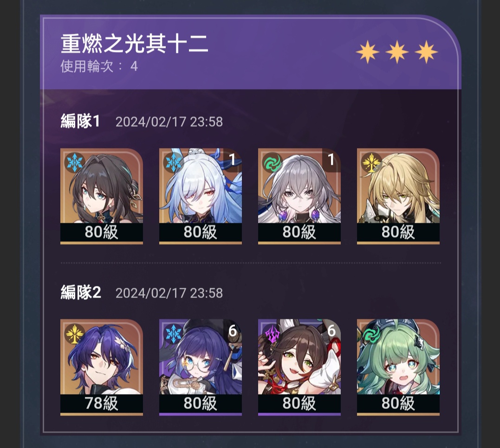Open the blonde long-haired character card
The width and height of the screenshot is (500, 448).
coord(398,196)
